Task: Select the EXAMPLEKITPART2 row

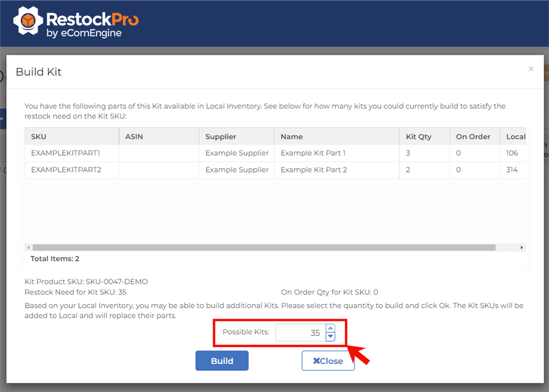Action: pos(65,170)
